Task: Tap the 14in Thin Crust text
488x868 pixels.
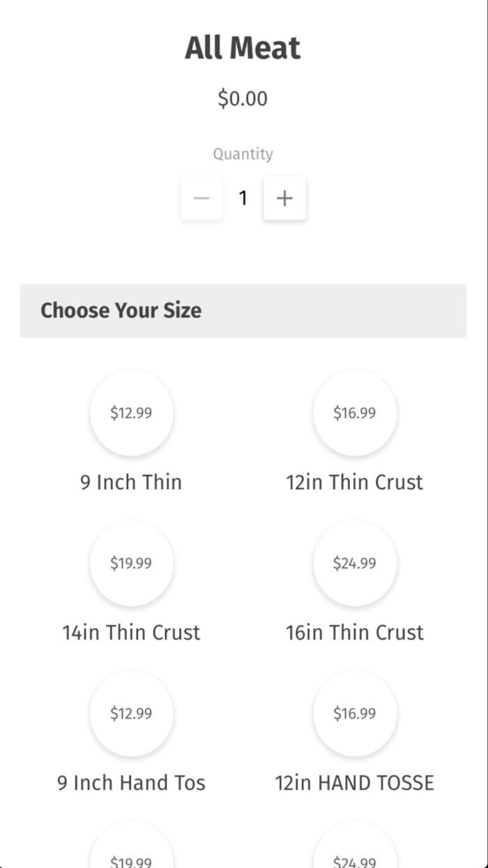Action: pyautogui.click(x=131, y=633)
